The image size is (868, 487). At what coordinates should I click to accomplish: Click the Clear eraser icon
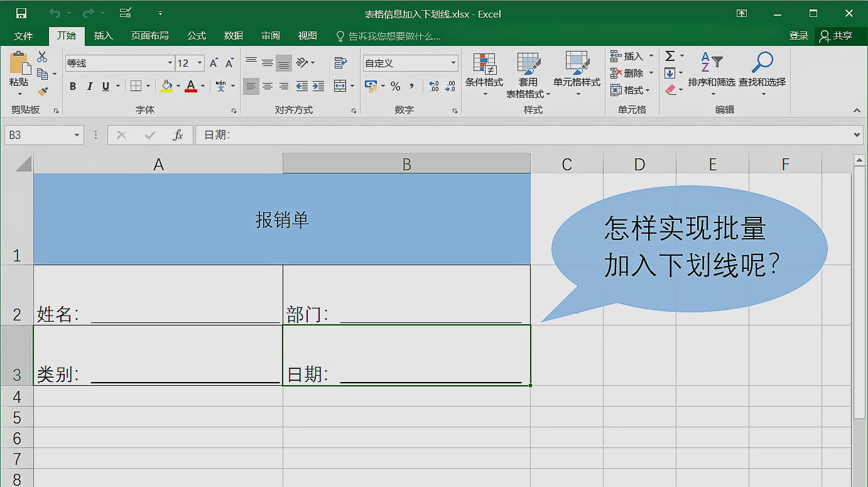[670, 90]
